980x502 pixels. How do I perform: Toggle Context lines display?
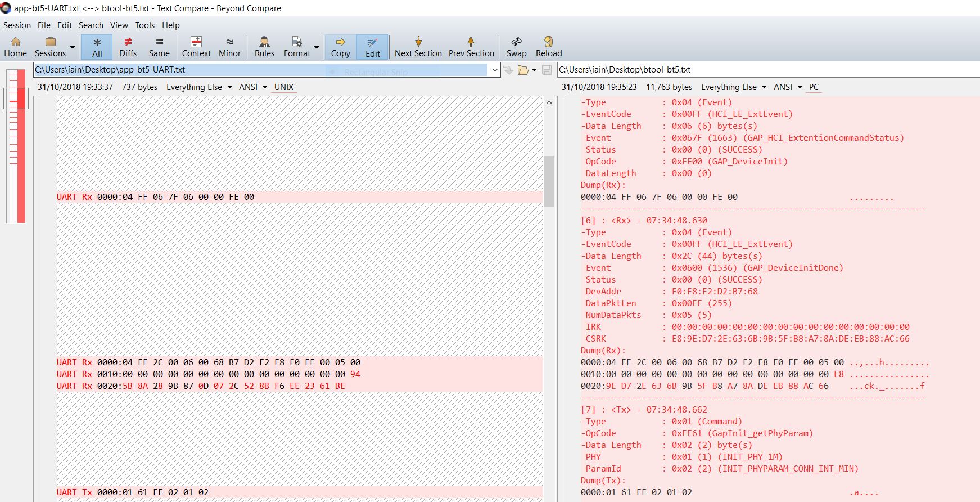pyautogui.click(x=196, y=47)
